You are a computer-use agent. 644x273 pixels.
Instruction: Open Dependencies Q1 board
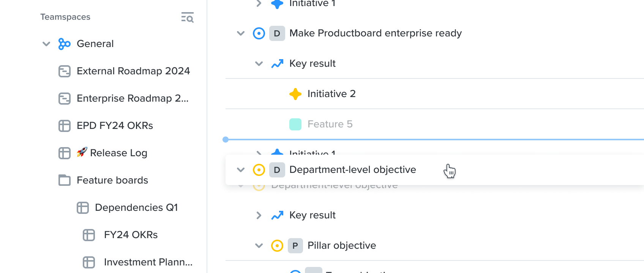(136, 207)
